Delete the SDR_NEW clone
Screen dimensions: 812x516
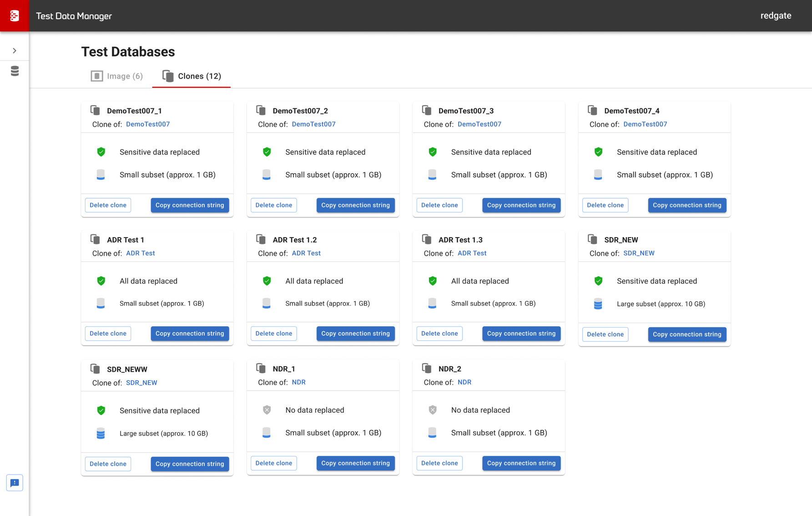pos(605,334)
